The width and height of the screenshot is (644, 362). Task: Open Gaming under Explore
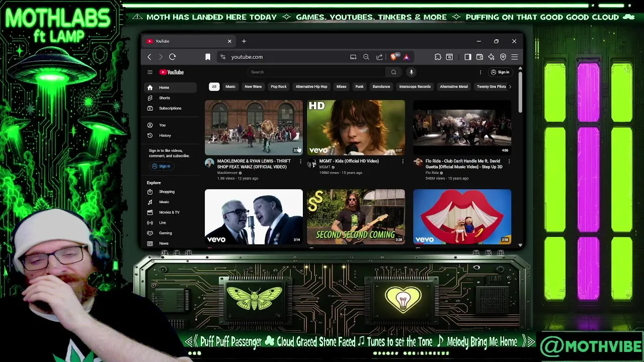click(170, 233)
